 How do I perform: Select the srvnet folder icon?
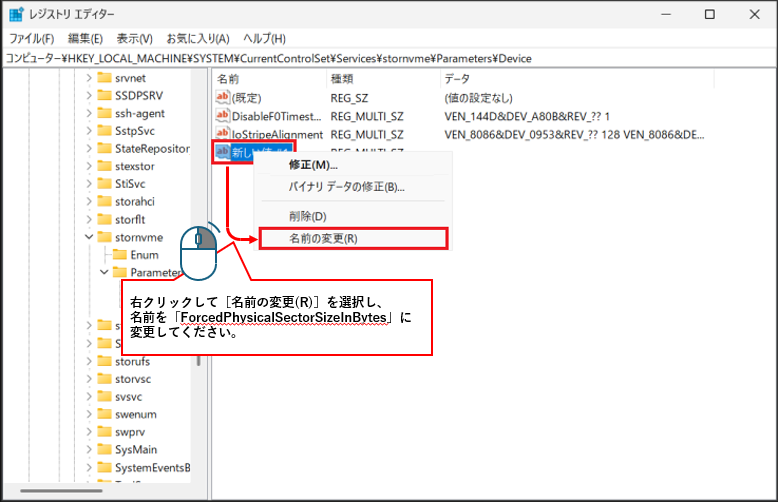(x=104, y=77)
